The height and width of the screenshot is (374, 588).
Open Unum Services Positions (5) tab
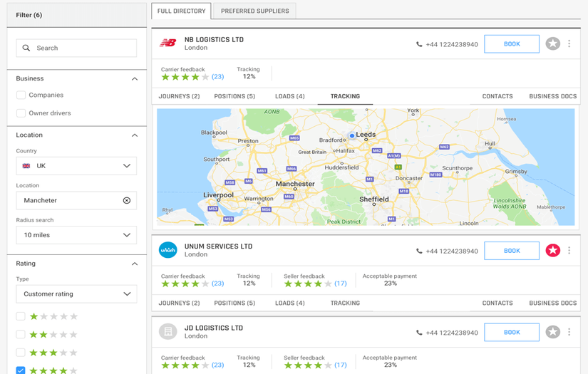234,303
